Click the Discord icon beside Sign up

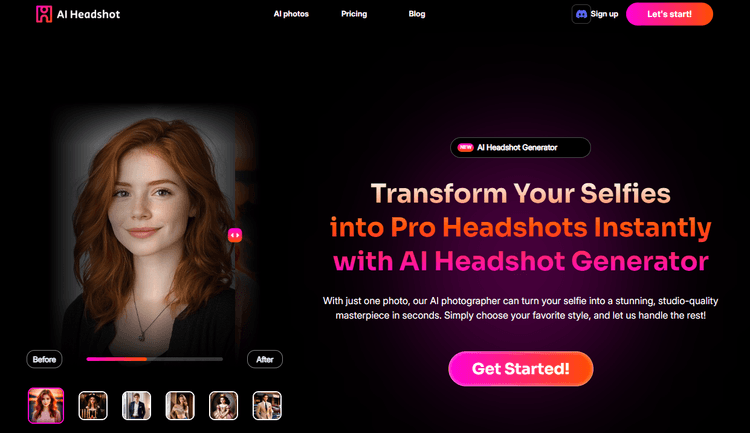tap(581, 14)
